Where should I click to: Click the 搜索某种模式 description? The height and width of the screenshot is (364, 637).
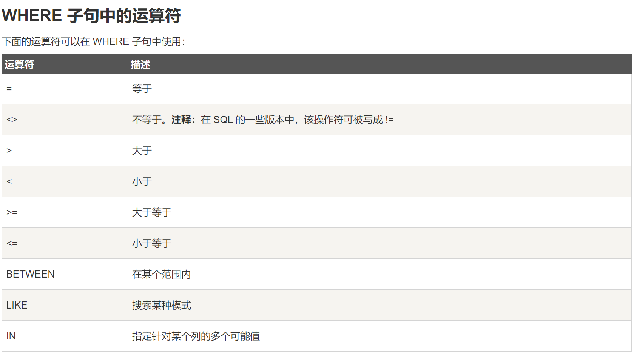[162, 306]
